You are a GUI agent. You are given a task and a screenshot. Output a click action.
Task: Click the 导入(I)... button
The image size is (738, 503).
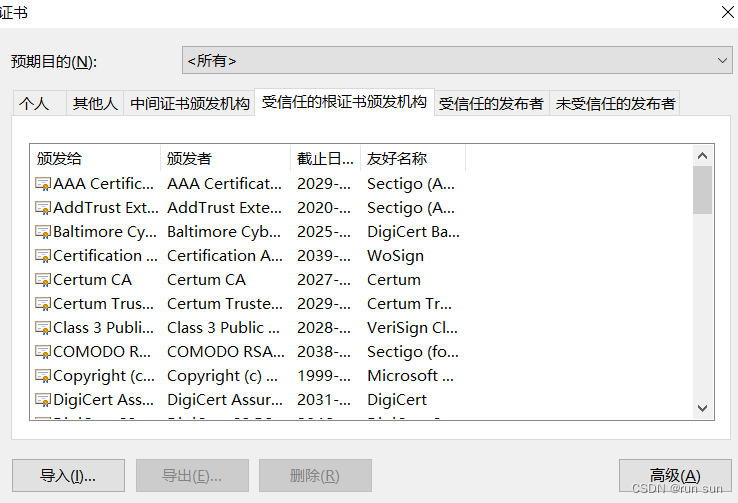click(x=68, y=476)
